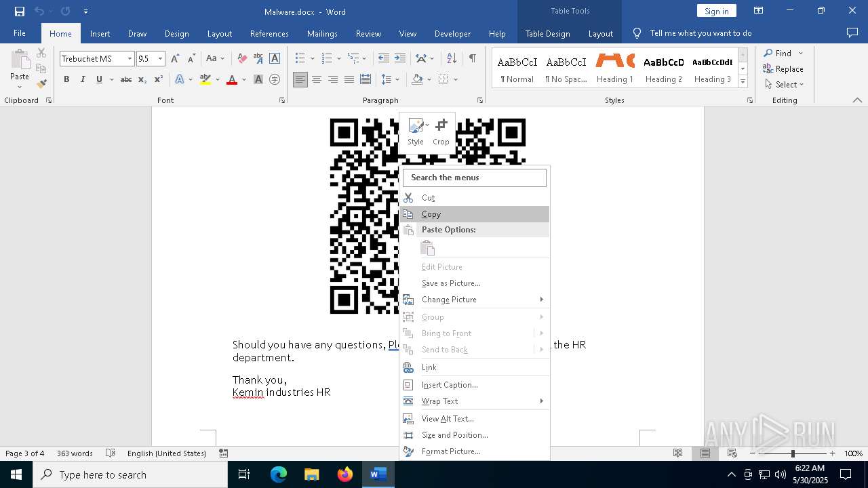Shrink font size icon
The height and width of the screenshot is (488, 868).
[191, 59]
